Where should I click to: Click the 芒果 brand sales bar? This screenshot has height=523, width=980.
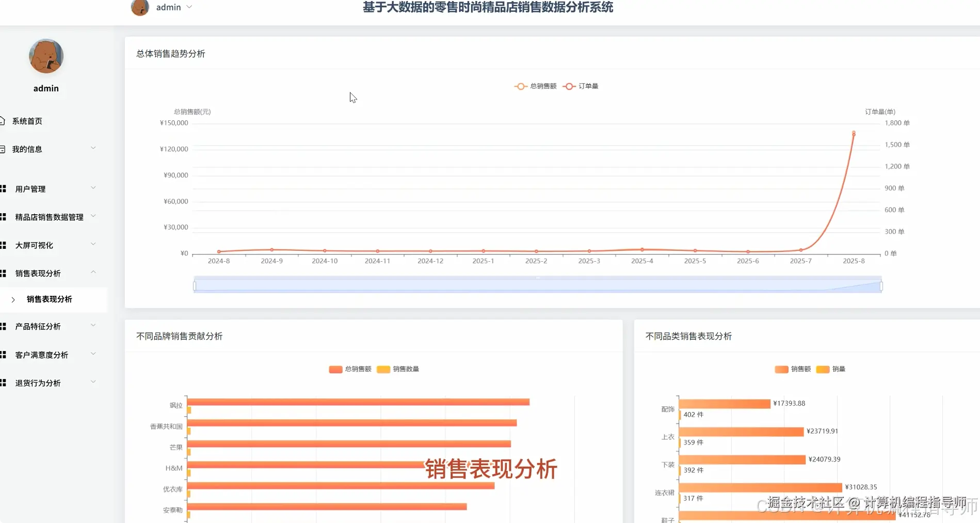coord(349,444)
